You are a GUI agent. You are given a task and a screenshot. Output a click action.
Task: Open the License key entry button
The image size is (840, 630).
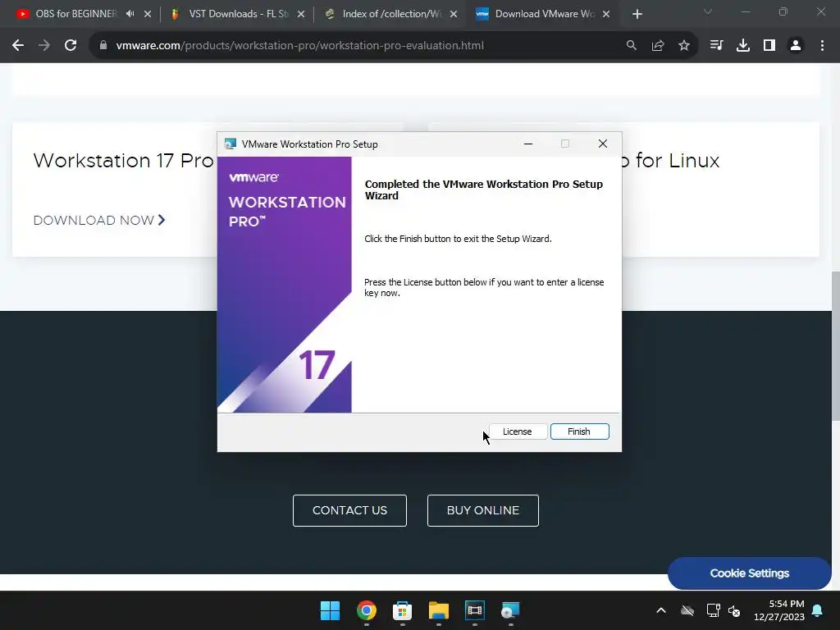[x=517, y=431]
